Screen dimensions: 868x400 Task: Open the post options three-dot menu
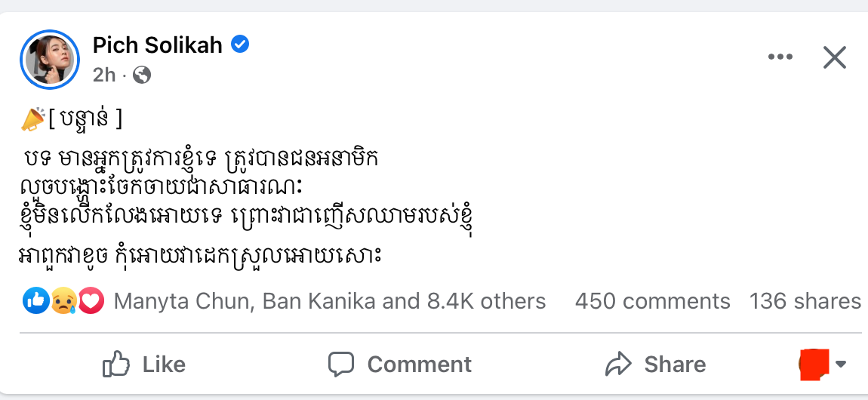pos(780,57)
